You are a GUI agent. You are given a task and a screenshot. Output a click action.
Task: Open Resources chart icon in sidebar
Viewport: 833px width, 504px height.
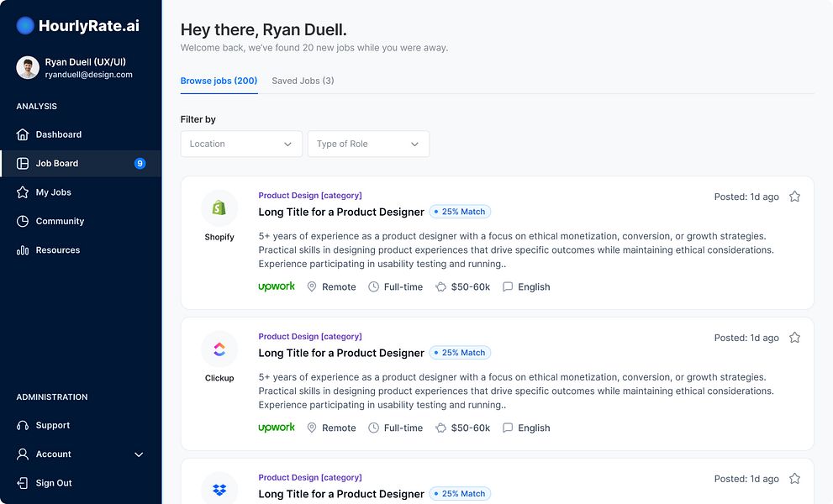click(23, 250)
